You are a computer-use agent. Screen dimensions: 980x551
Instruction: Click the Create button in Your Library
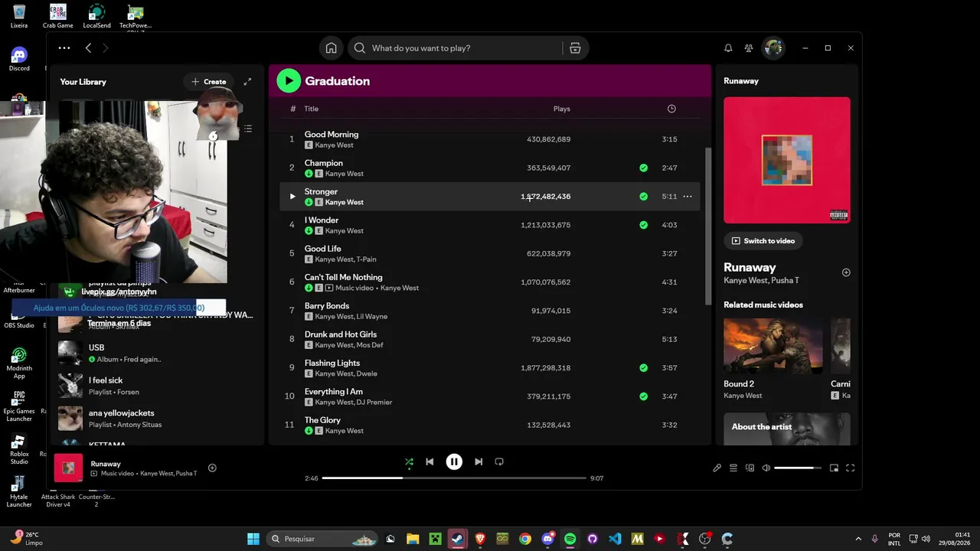[x=209, y=82]
